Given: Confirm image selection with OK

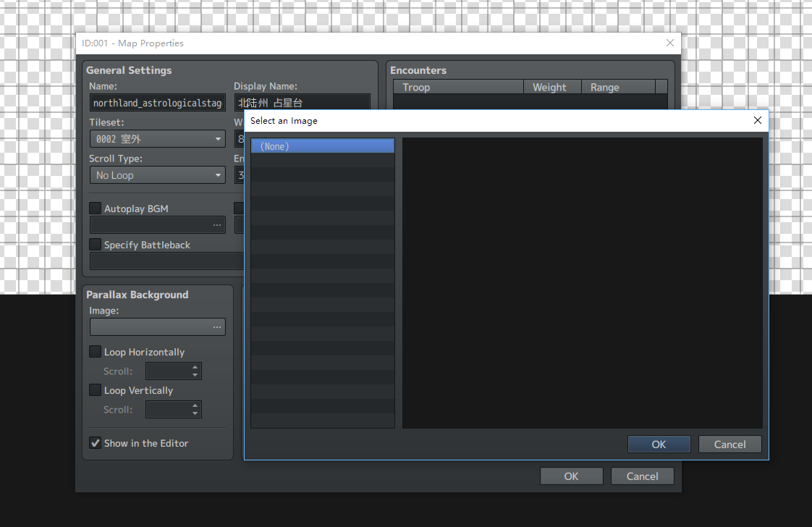Looking at the screenshot, I should point(659,444).
